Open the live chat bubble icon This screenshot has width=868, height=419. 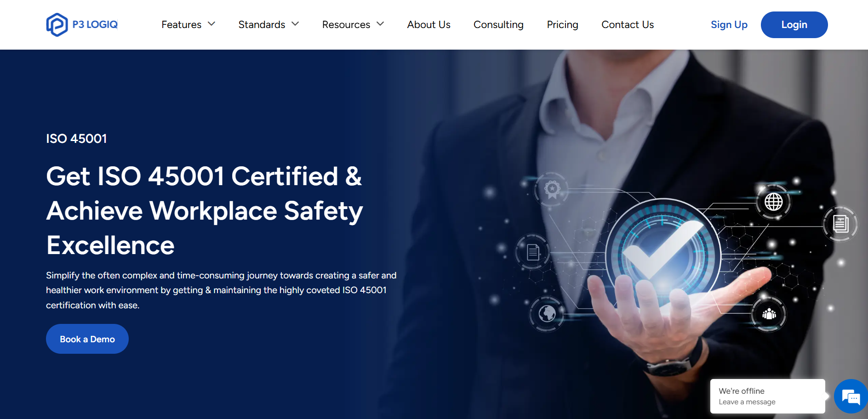(851, 396)
